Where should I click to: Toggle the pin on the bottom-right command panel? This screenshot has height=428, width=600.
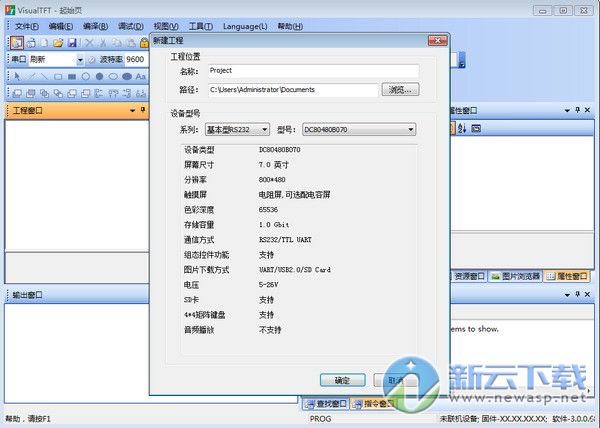coord(577,295)
